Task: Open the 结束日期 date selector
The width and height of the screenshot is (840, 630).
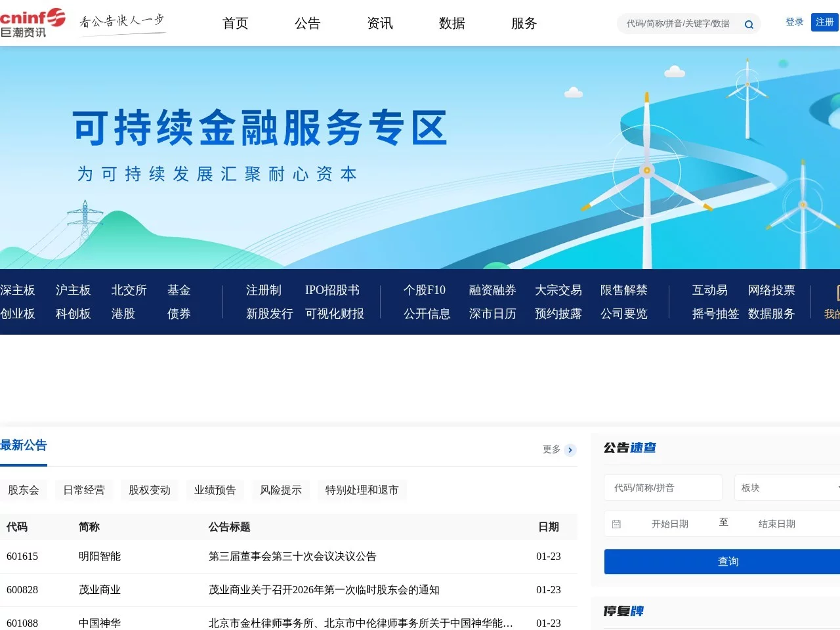Action: tap(776, 524)
